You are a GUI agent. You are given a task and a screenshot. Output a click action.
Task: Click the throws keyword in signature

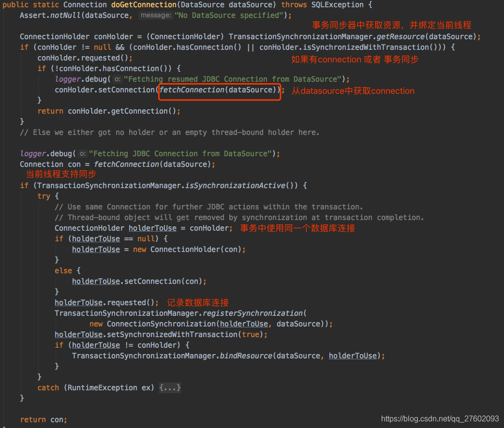tap(294, 5)
